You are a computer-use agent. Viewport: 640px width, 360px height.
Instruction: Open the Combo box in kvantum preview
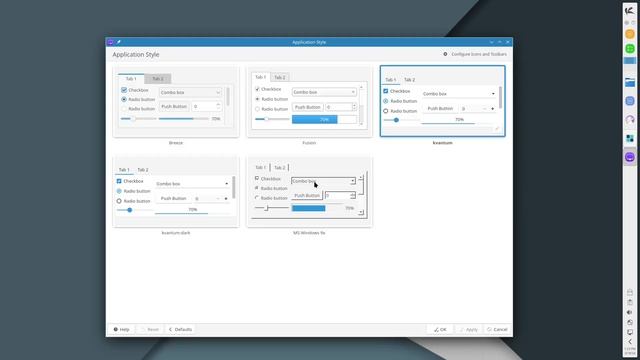point(459,94)
